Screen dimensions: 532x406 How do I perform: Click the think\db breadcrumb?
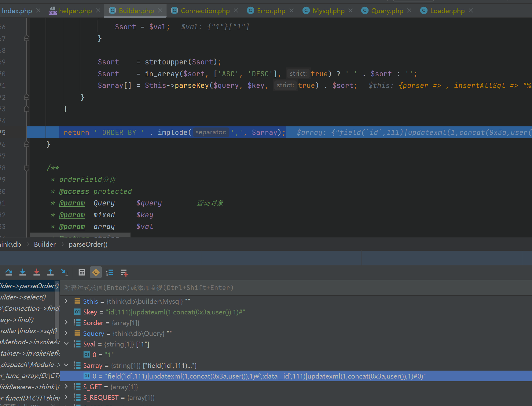pyautogui.click(x=10, y=244)
